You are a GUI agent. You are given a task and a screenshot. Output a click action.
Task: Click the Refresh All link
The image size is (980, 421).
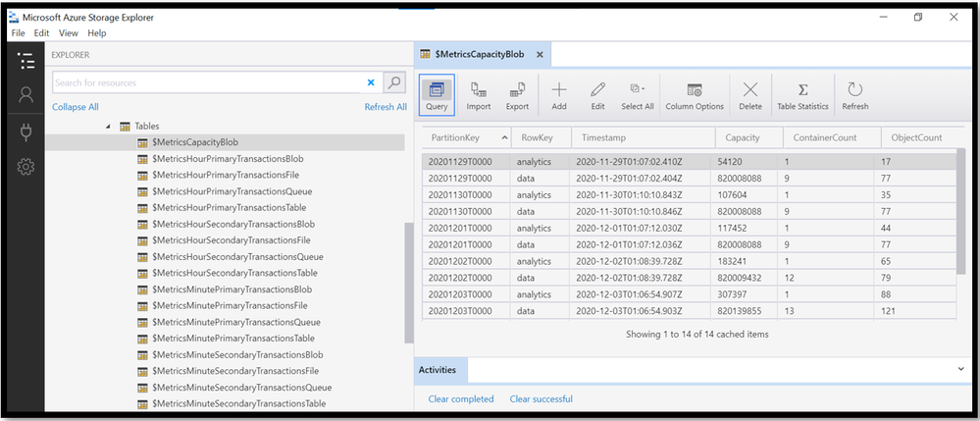point(386,107)
